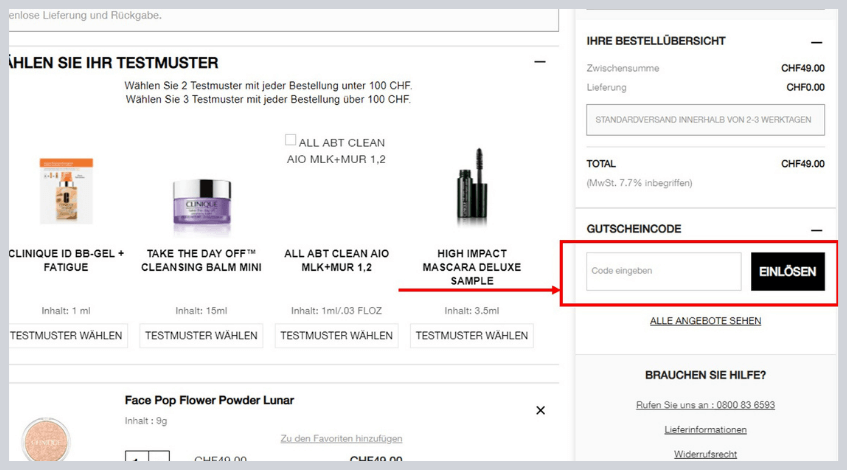Click the Lieferung CHF0.00 value

pos(805,87)
